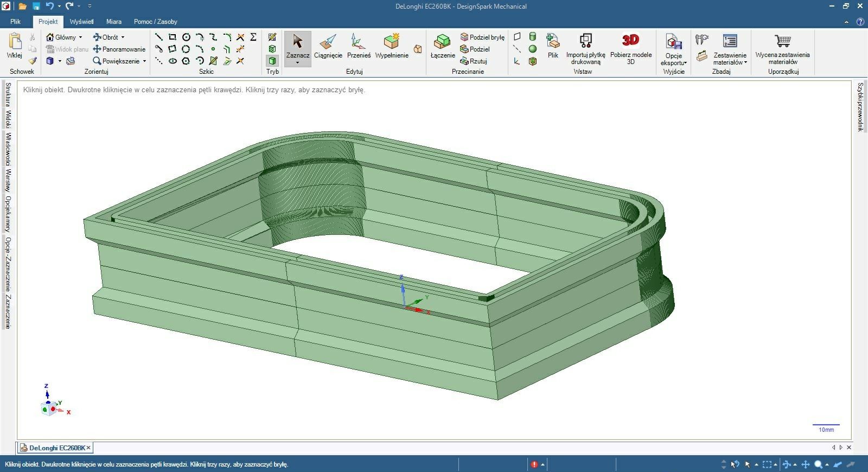Open the Struktura side panel
The height and width of the screenshot is (472, 868).
(8, 95)
